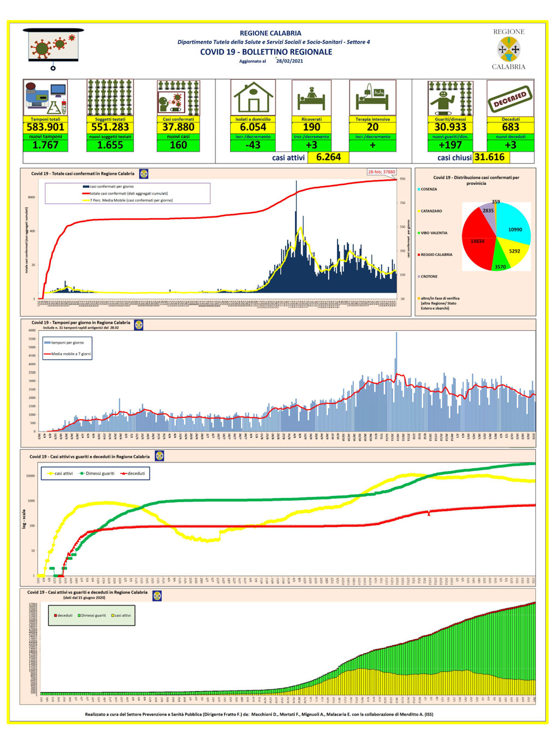This screenshot has width=560, height=732.
Task: Select the Terapia intensiva monitor bed icon
Action: pyautogui.click(x=372, y=98)
